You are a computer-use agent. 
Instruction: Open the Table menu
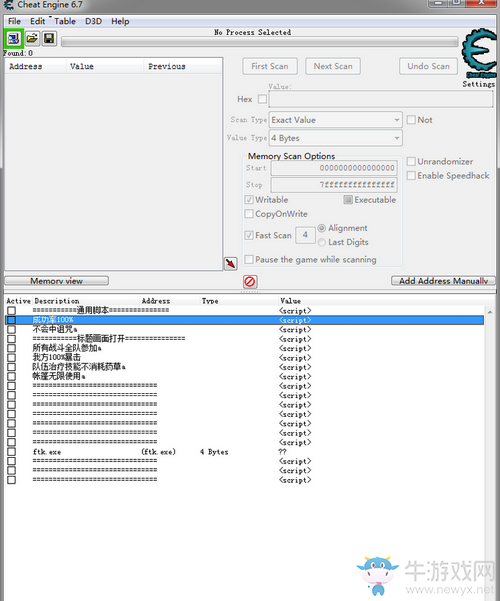pos(65,21)
